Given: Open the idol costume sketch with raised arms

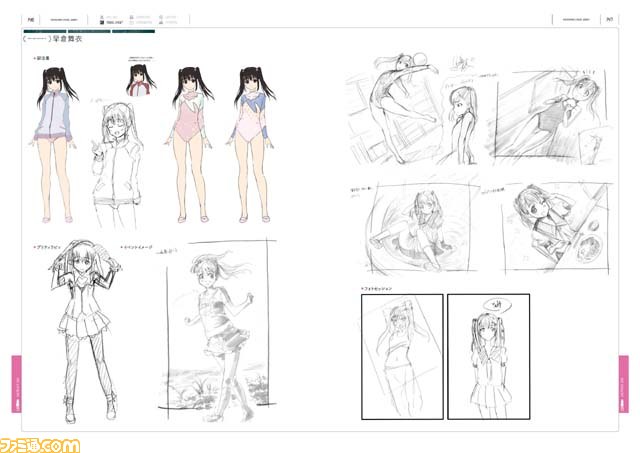Looking at the screenshot, I should [86, 333].
